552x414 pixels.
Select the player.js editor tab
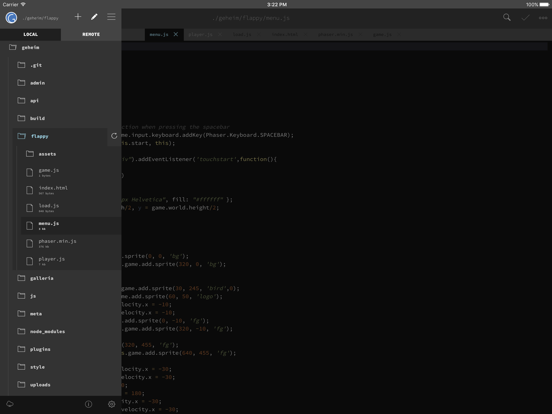point(200,34)
